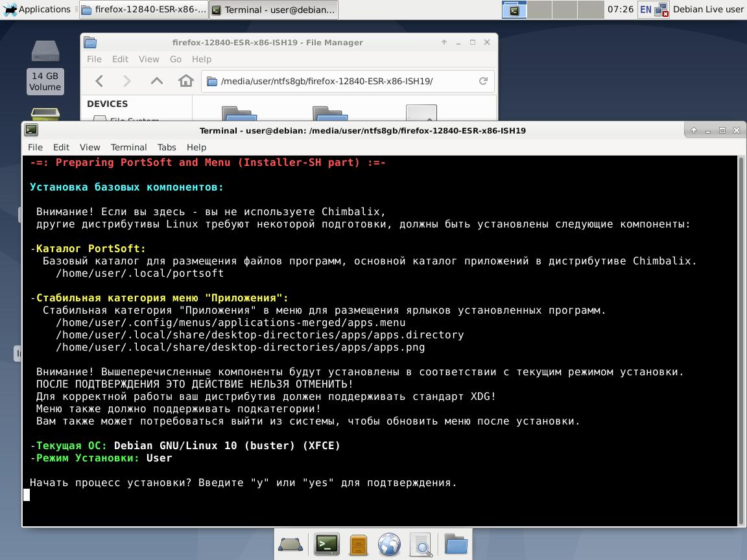Reload folder in File Manager path bar
Screen dimensions: 747x560
click(483, 81)
